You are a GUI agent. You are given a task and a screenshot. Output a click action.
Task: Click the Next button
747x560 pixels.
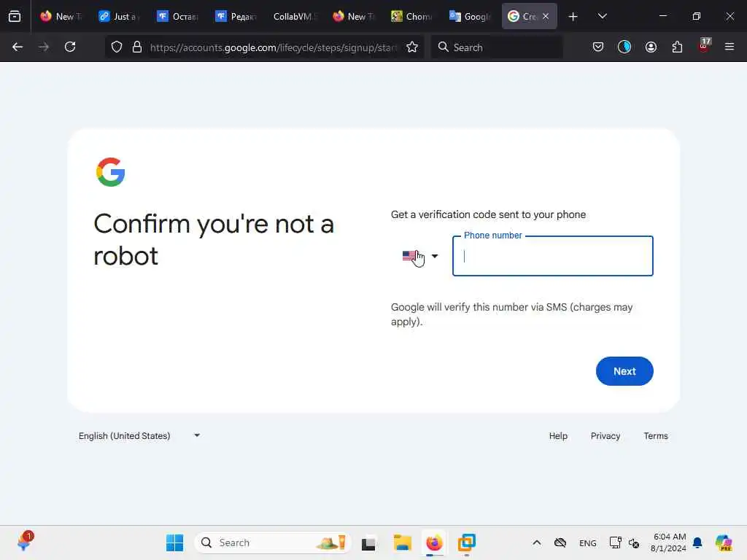click(624, 371)
